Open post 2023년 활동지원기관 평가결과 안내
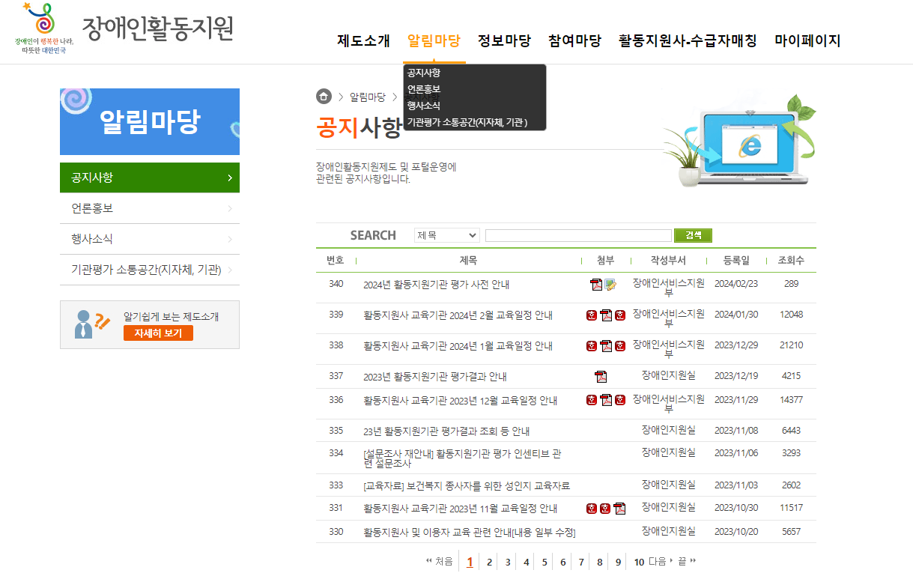This screenshot has height=588, width=913. (x=435, y=377)
